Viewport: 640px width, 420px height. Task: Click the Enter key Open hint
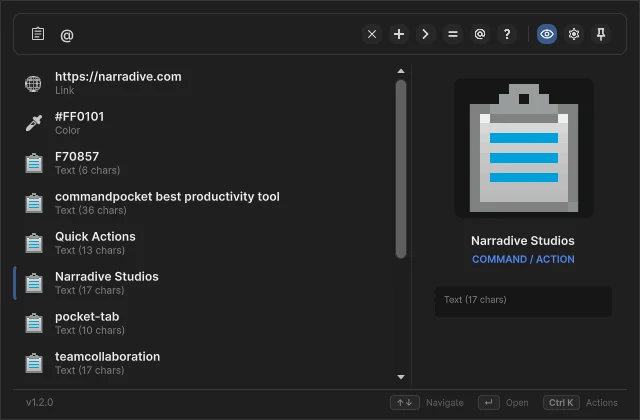(489, 403)
